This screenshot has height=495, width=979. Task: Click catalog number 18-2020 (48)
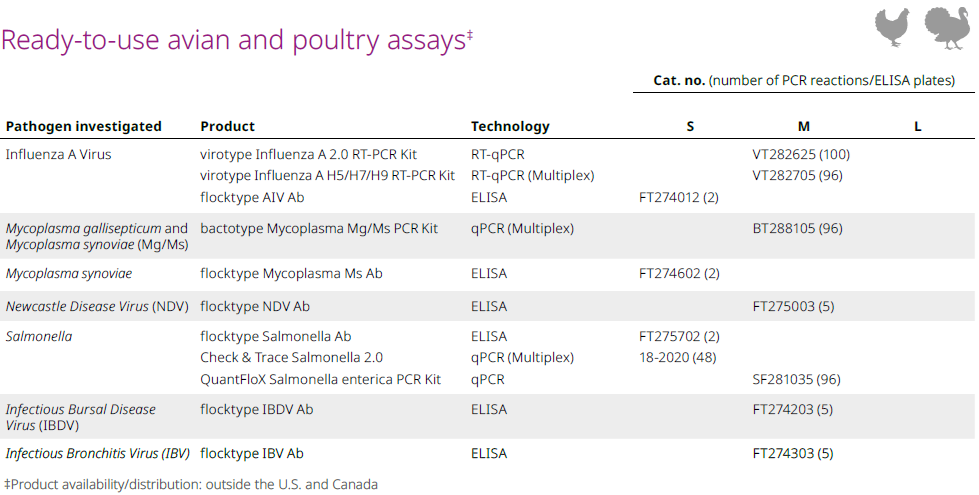click(677, 358)
